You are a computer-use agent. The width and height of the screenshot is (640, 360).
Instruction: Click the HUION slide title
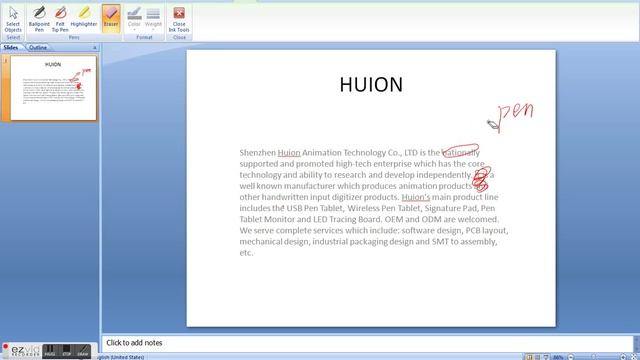click(371, 84)
